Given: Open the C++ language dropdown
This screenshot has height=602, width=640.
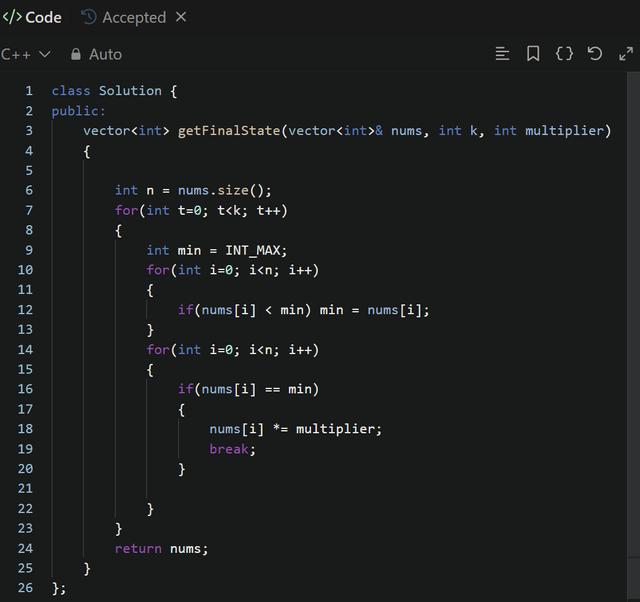Looking at the screenshot, I should tap(24, 54).
